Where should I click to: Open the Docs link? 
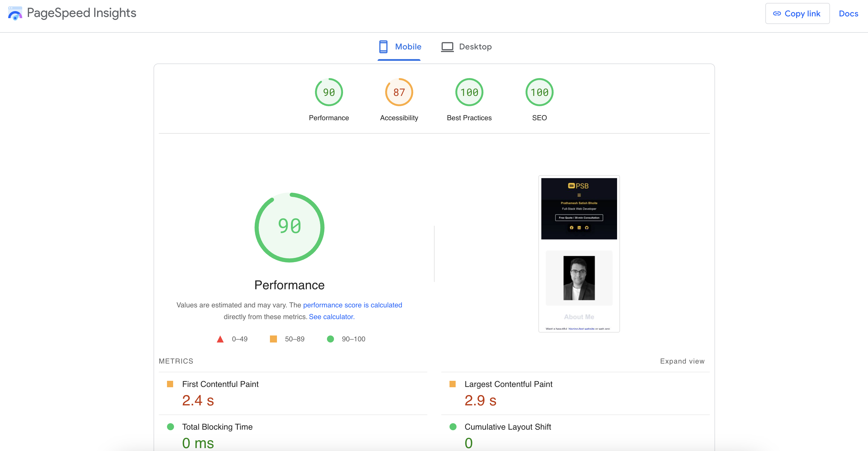(848, 13)
